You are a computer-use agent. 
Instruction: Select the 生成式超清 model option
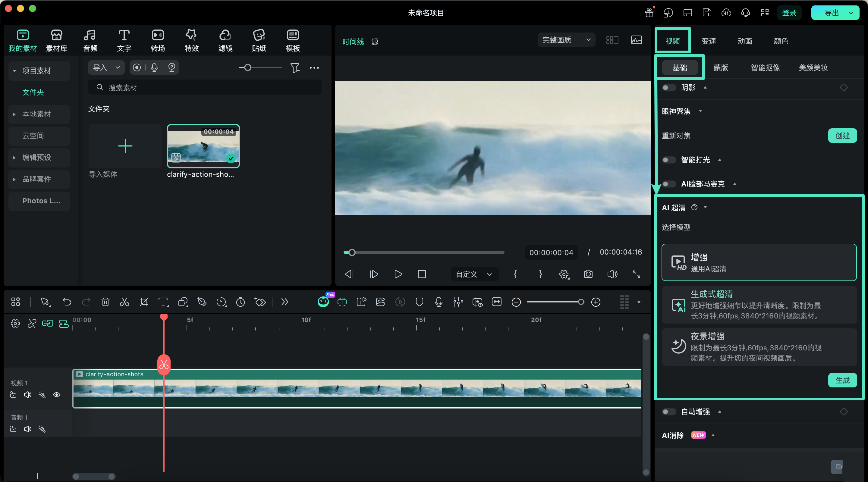click(x=759, y=305)
